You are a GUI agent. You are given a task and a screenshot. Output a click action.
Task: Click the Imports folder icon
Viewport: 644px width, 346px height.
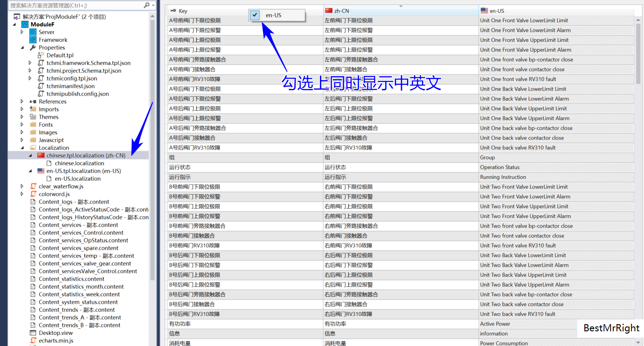coord(33,109)
